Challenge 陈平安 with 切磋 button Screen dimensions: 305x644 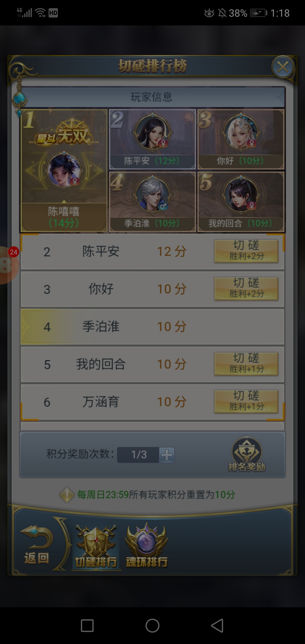point(246,251)
